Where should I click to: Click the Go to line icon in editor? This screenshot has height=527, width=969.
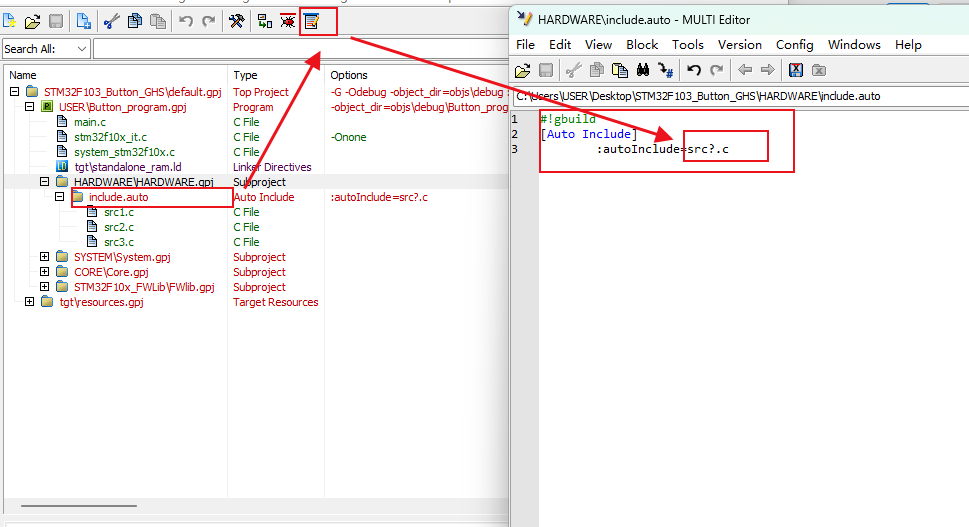(x=665, y=70)
